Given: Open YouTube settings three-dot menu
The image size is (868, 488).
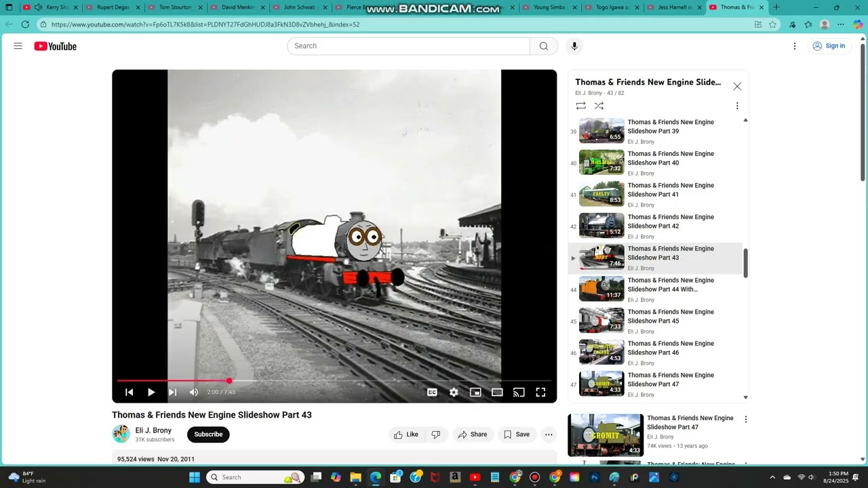Looking at the screenshot, I should pyautogui.click(x=795, y=46).
